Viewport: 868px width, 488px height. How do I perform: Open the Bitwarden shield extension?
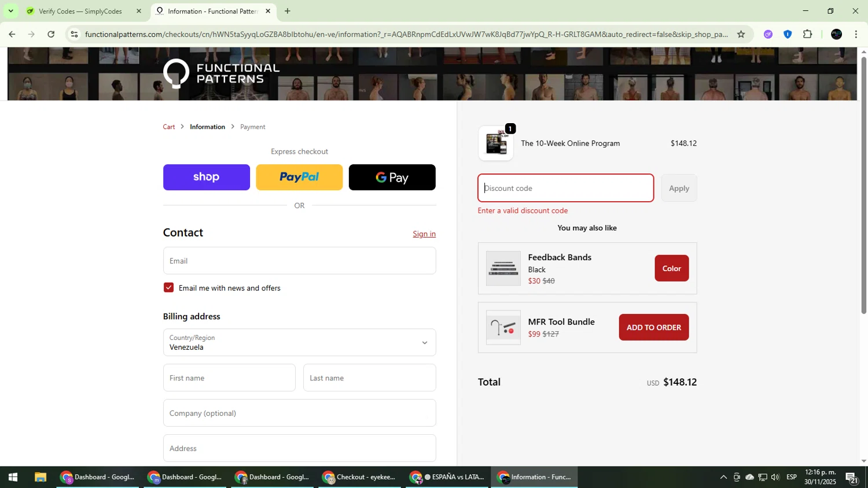click(x=788, y=34)
